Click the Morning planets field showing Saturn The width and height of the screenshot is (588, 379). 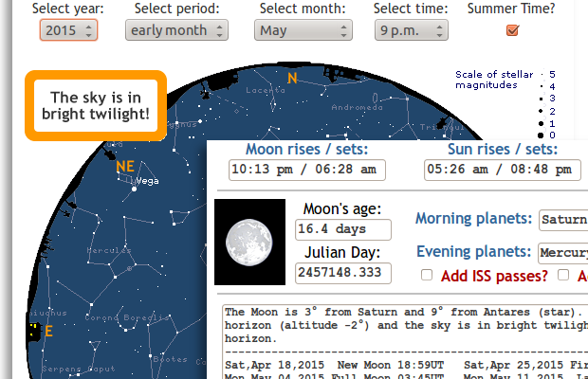[563, 220]
